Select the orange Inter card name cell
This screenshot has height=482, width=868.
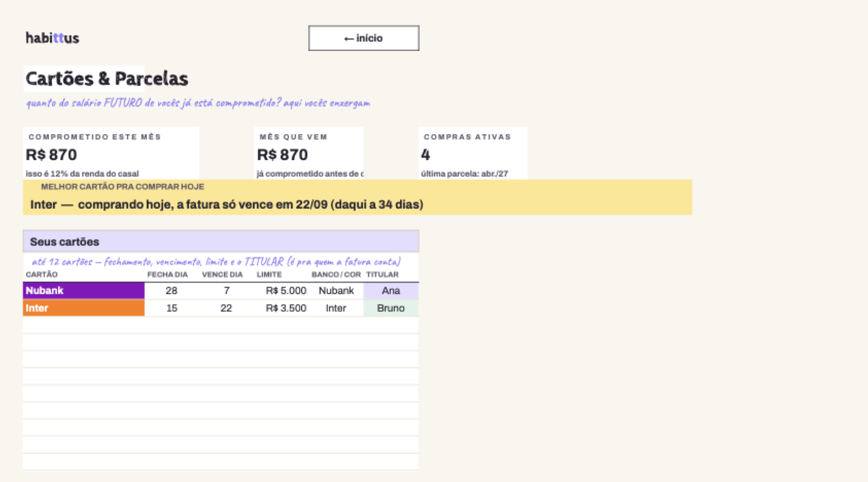[84, 308]
